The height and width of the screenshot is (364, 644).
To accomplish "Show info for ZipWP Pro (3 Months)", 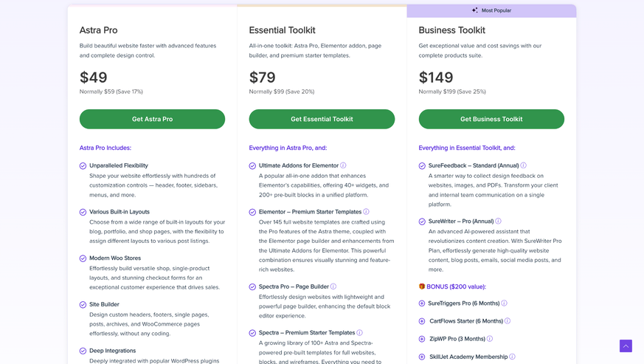I will (x=490, y=339).
